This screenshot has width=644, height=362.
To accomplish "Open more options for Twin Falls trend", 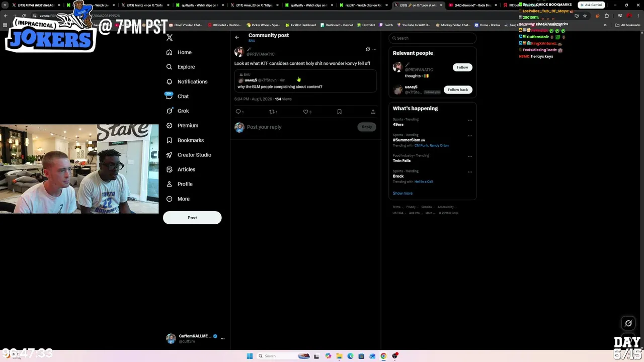I will click(x=470, y=156).
